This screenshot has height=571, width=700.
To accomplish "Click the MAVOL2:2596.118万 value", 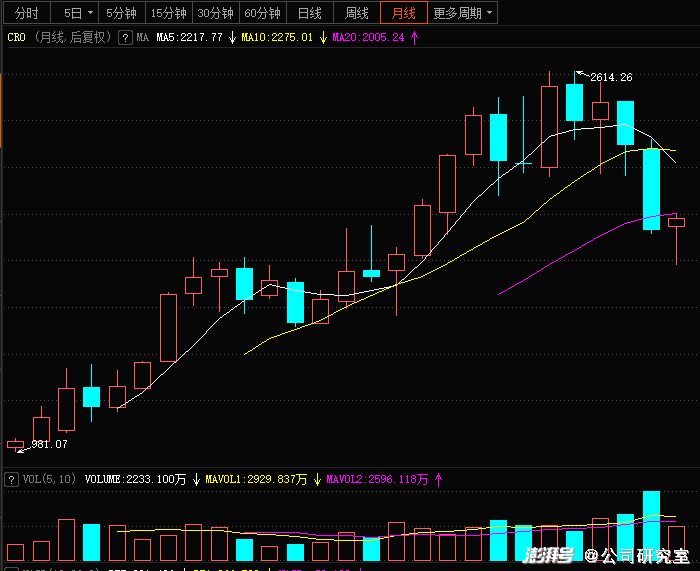I will 377,479.
